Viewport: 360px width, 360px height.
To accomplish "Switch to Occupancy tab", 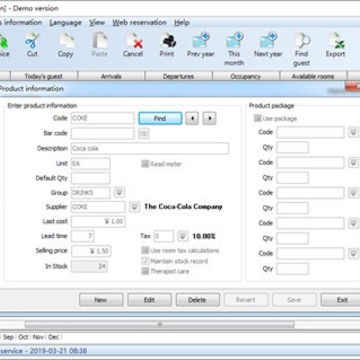I will pyautogui.click(x=246, y=76).
